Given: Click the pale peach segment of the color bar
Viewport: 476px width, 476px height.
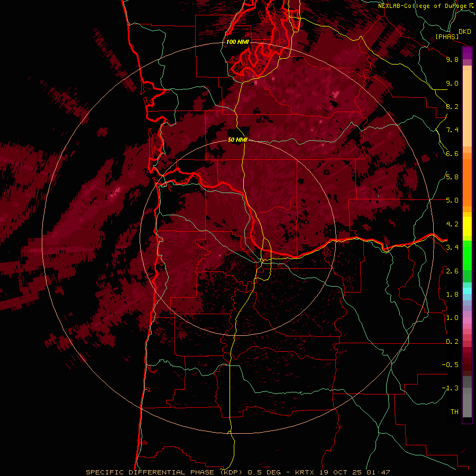Looking at the screenshot, I should 467,108.
